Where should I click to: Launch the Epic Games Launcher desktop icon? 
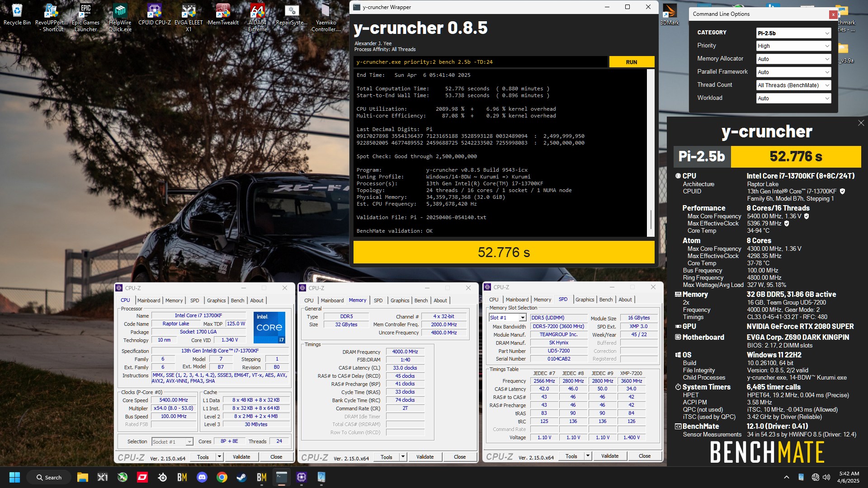[85, 18]
